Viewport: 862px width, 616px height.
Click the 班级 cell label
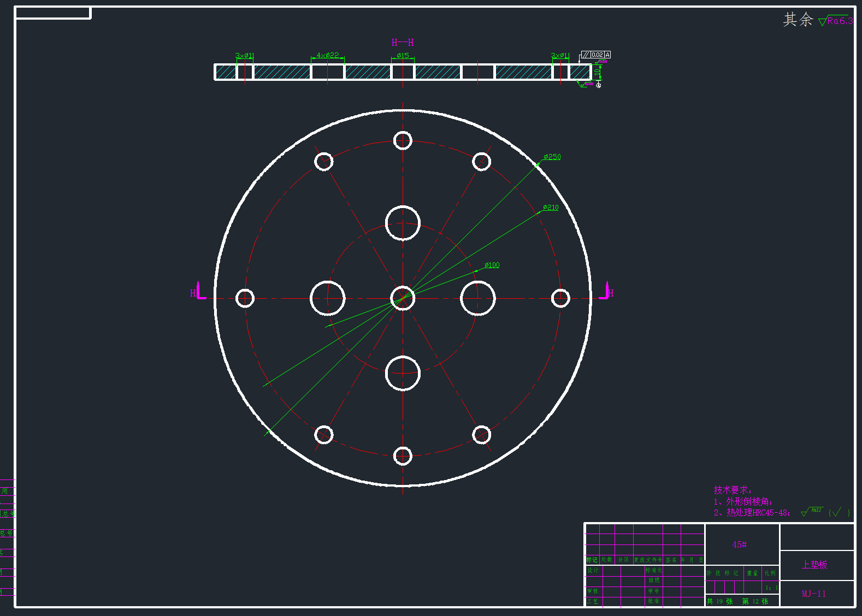pyautogui.click(x=654, y=580)
